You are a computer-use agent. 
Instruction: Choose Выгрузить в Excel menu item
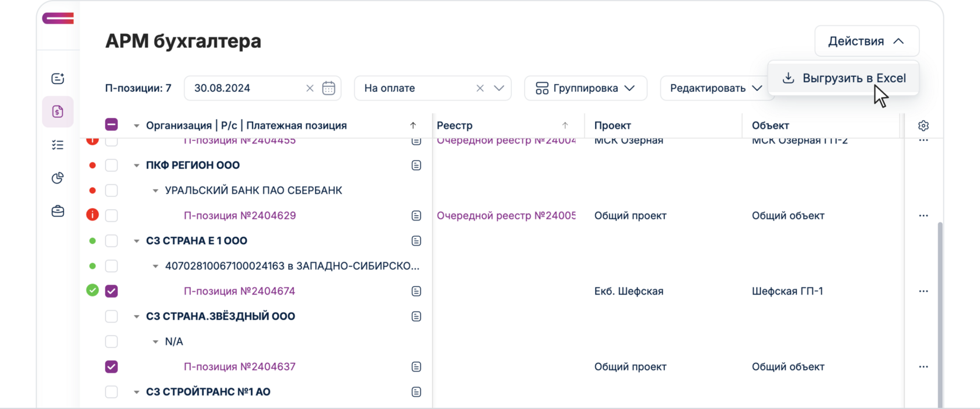click(843, 78)
